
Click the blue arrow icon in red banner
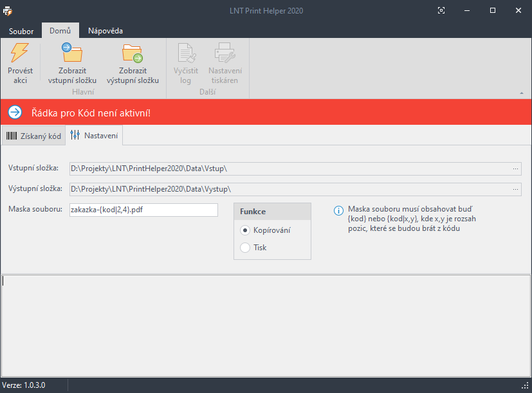tap(15, 113)
